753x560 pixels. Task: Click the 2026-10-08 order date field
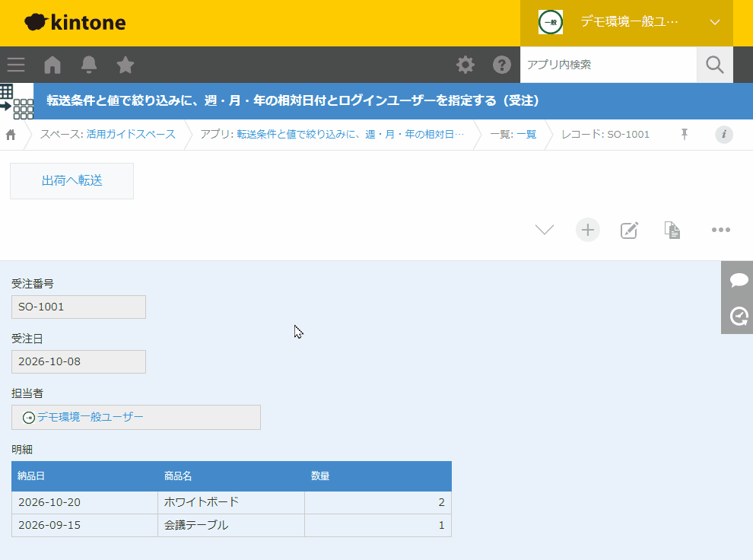tap(78, 361)
